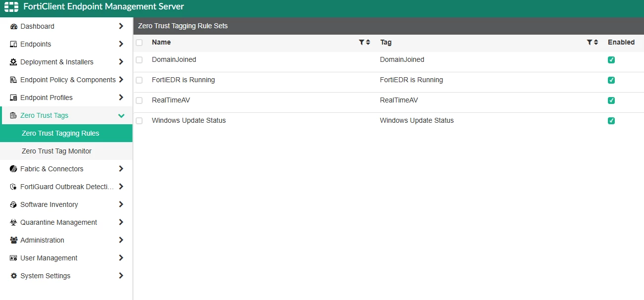The image size is (644, 300).
Task: Tick the select-all checkbox in the table header
Action: click(x=139, y=43)
